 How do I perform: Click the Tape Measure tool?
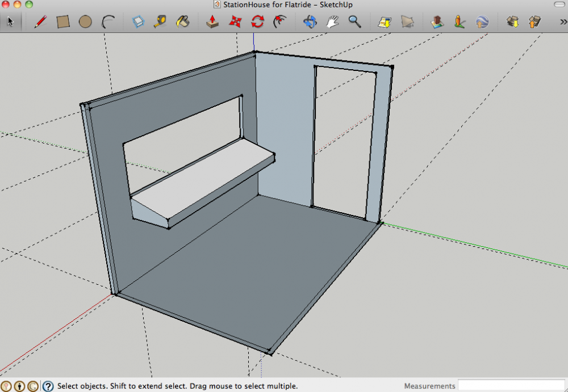coord(160,22)
